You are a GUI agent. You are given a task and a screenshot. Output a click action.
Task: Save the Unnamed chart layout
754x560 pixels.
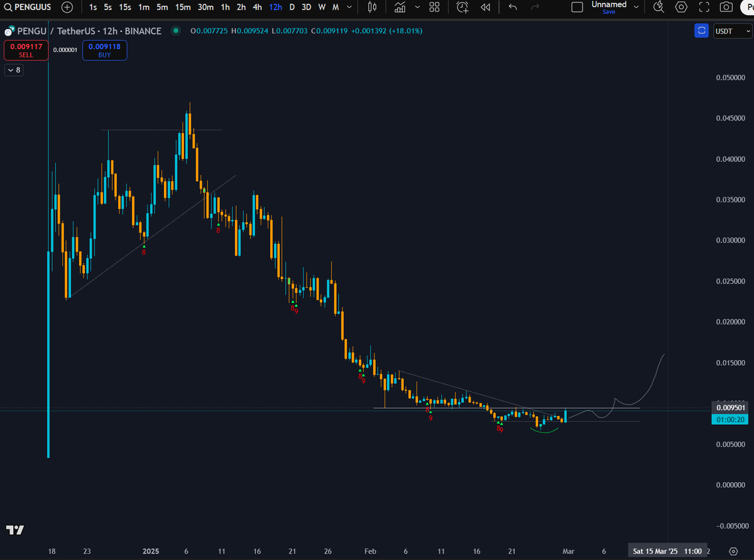point(608,11)
